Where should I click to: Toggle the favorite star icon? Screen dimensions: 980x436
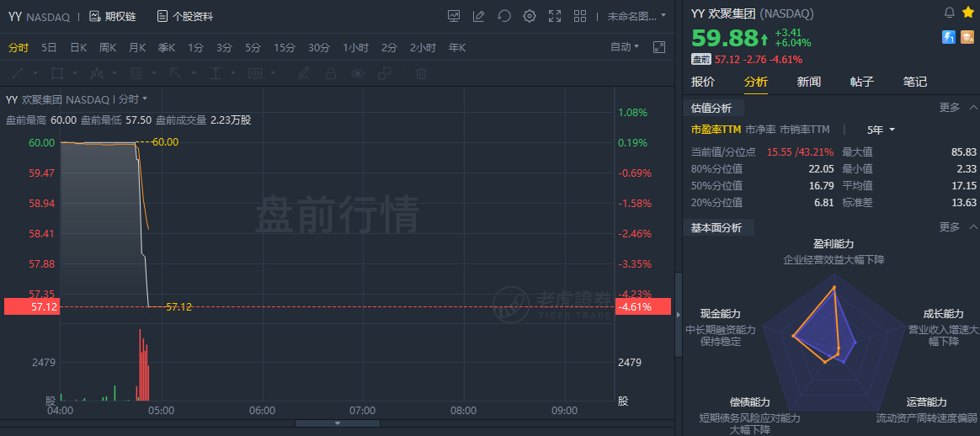968,12
